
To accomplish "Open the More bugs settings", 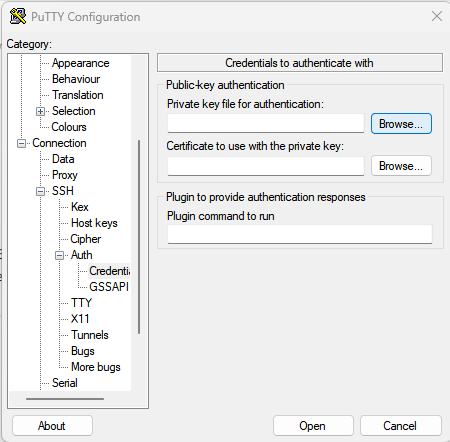I will click(x=96, y=367).
